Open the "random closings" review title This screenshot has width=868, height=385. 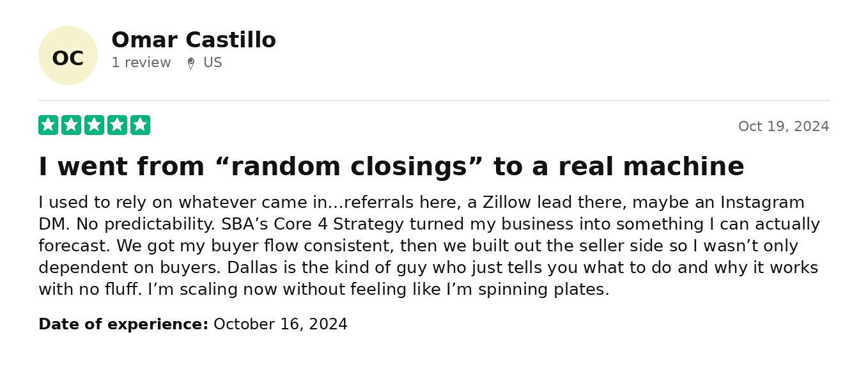[391, 166]
